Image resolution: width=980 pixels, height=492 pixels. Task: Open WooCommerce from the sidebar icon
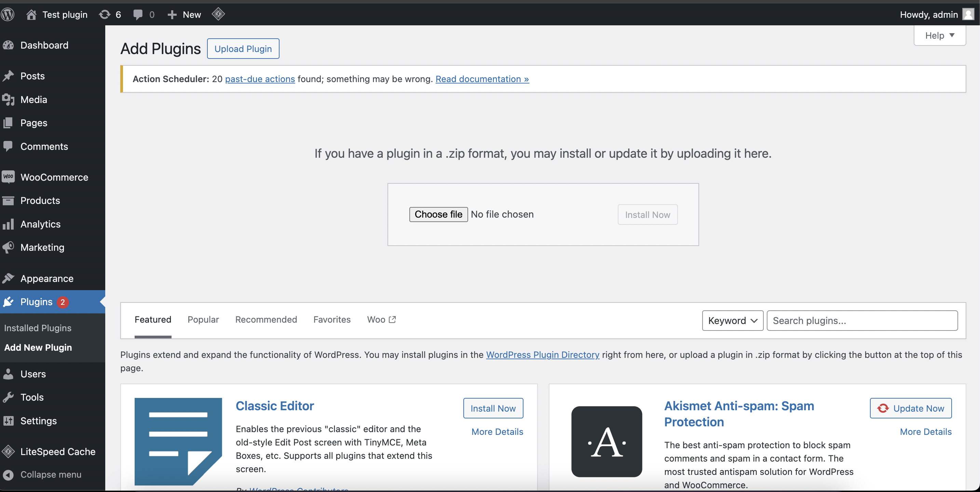8,177
